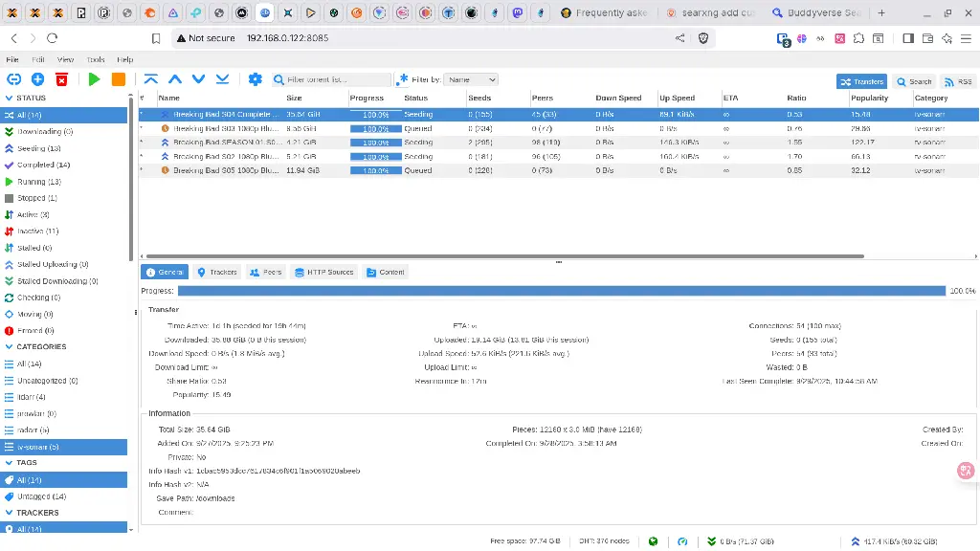This screenshot has width=980, height=551.
Task: Toggle the regex filter asterisk button
Action: coord(403,79)
